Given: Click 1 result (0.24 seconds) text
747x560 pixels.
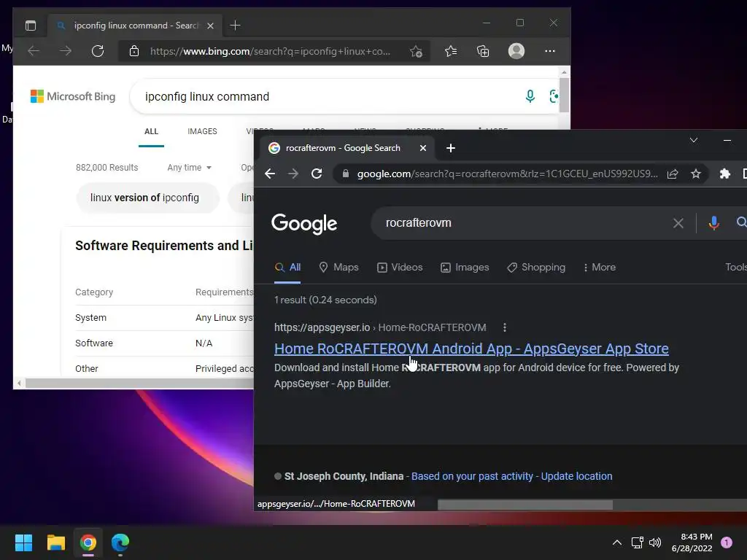Looking at the screenshot, I should point(325,300).
